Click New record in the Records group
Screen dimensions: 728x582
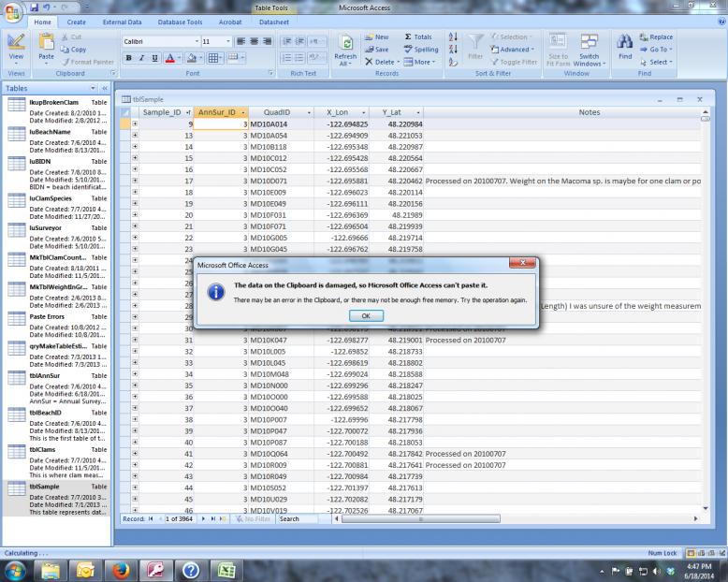(x=376, y=36)
